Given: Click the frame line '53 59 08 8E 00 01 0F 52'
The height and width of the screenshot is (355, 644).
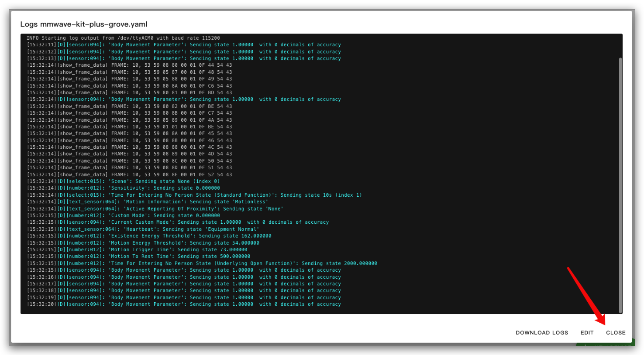Looking at the screenshot, I should [x=129, y=174].
